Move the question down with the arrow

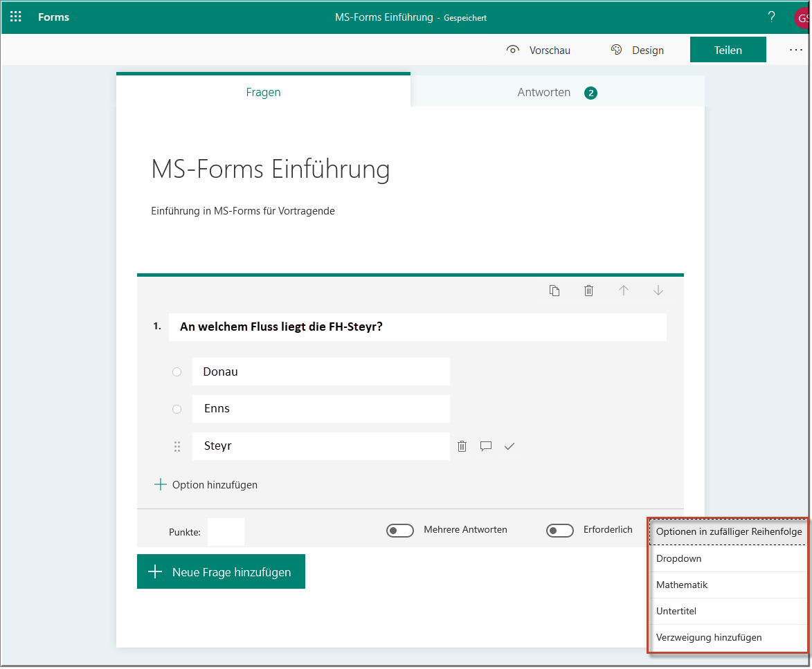point(658,290)
